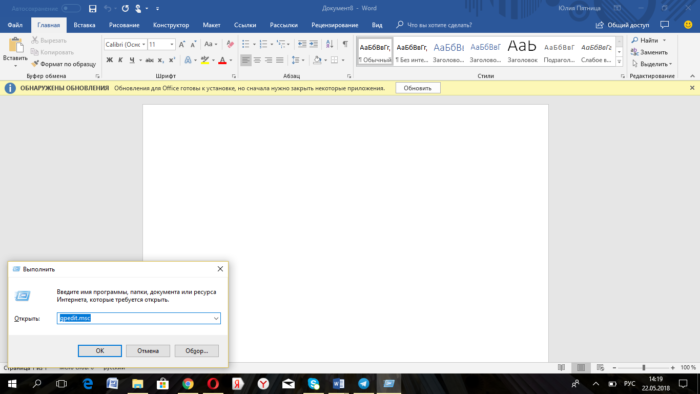
Task: Open font size 11 dropdown
Action: point(171,44)
